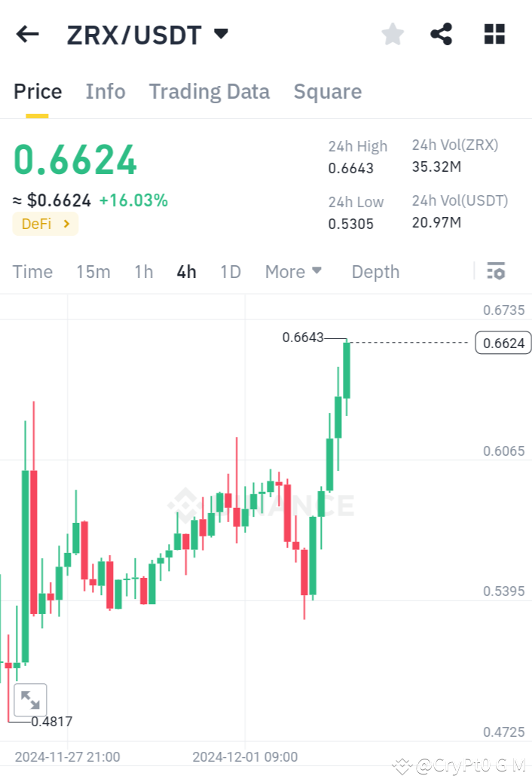Image resolution: width=532 pixels, height=782 pixels.
Task: Expand the More timeframe dropdown
Action: [x=293, y=271]
